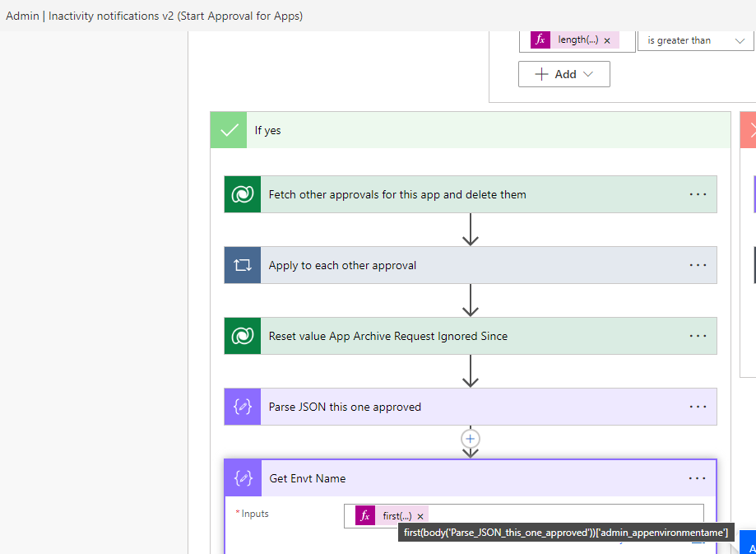Click the Get Envt Name braces icon
The height and width of the screenshot is (554, 756).
click(x=243, y=478)
